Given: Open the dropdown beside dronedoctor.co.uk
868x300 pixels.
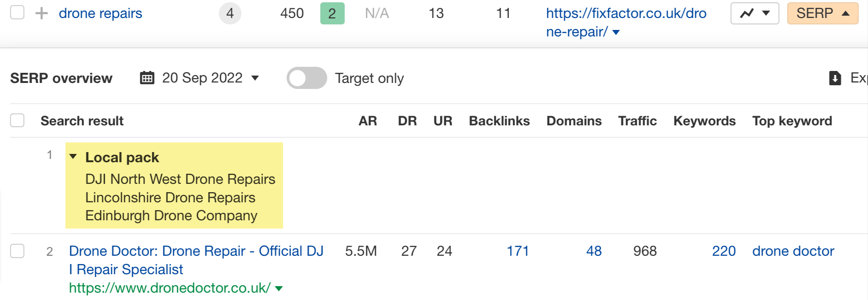Looking at the screenshot, I should (x=280, y=288).
